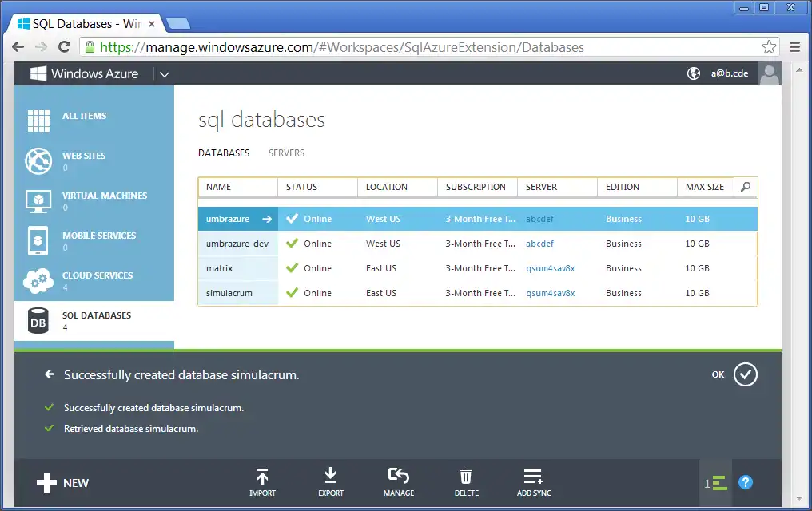This screenshot has width=812, height=511.
Task: Sort by the Edition column header
Action: click(638, 187)
